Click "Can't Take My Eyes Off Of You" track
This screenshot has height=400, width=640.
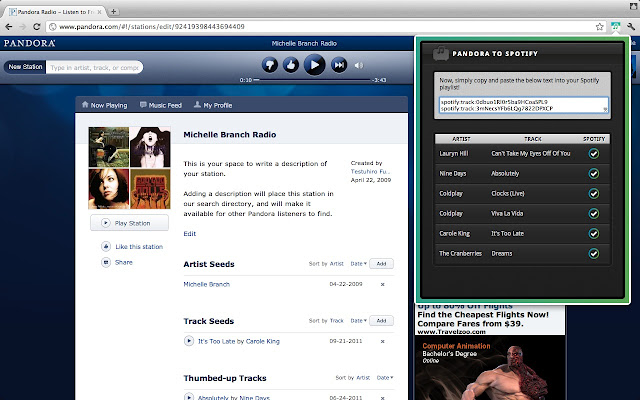pyautogui.click(x=531, y=153)
